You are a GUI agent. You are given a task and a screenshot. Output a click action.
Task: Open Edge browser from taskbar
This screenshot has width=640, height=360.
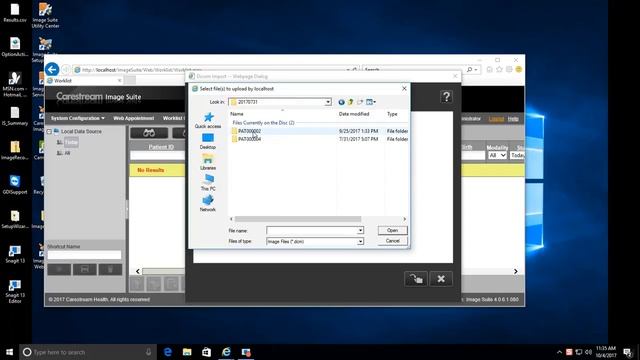(x=168, y=352)
